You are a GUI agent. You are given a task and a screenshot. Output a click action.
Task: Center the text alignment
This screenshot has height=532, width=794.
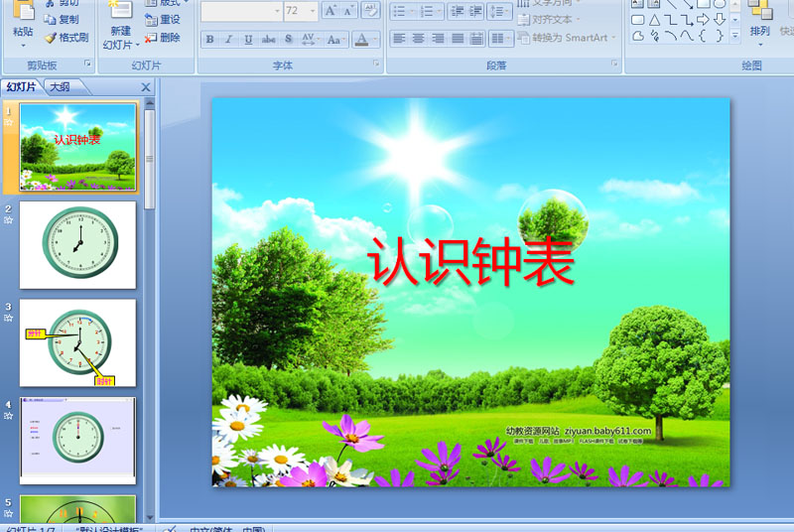point(418,39)
